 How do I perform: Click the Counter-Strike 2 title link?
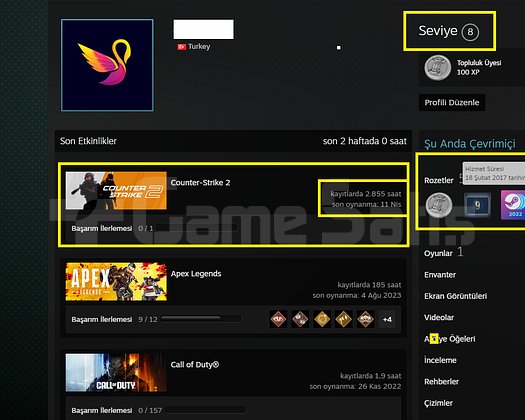click(x=200, y=183)
